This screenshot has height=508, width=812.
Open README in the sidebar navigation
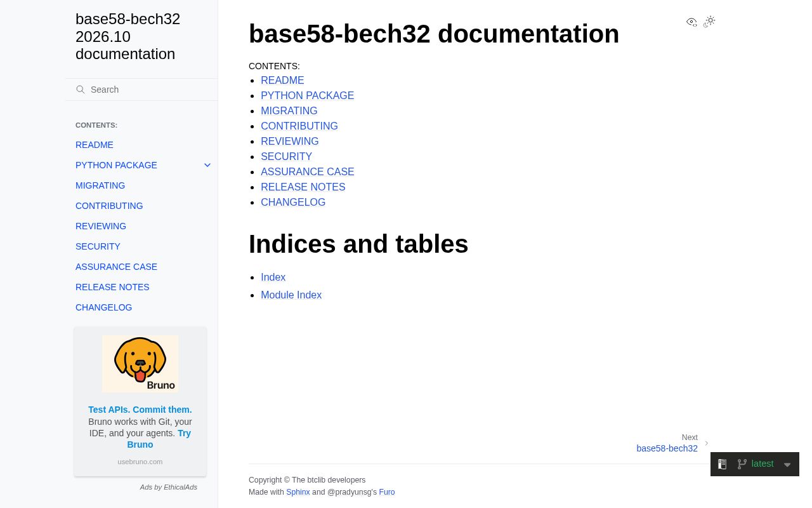tap(95, 145)
